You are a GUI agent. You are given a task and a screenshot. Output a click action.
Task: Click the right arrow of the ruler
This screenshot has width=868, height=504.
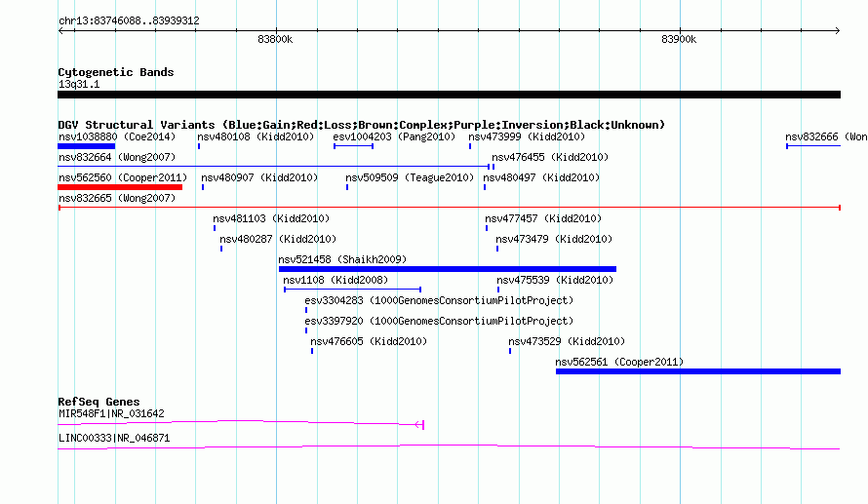pyautogui.click(x=837, y=31)
